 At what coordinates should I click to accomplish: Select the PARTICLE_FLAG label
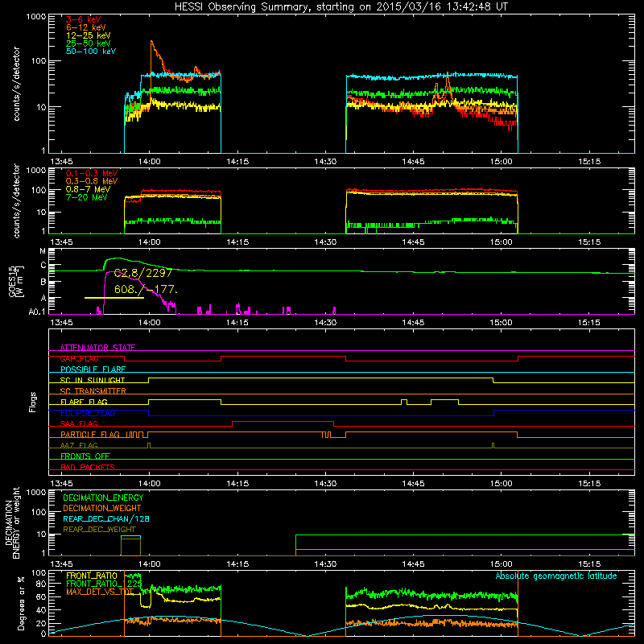(90, 434)
